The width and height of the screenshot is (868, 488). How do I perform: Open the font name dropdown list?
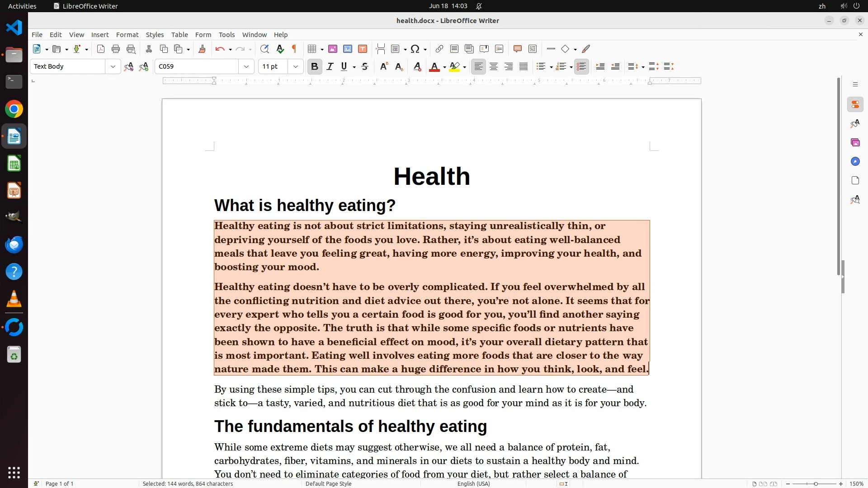coord(246,67)
